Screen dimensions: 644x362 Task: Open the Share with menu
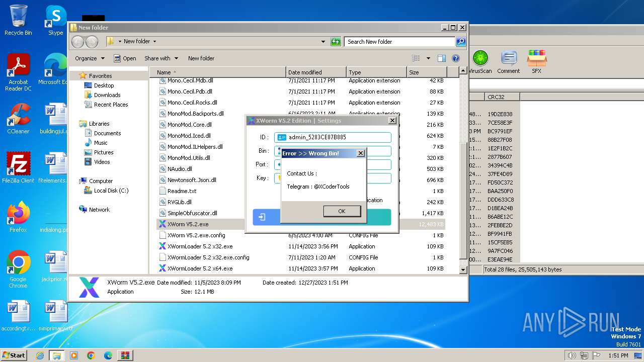[x=161, y=58]
